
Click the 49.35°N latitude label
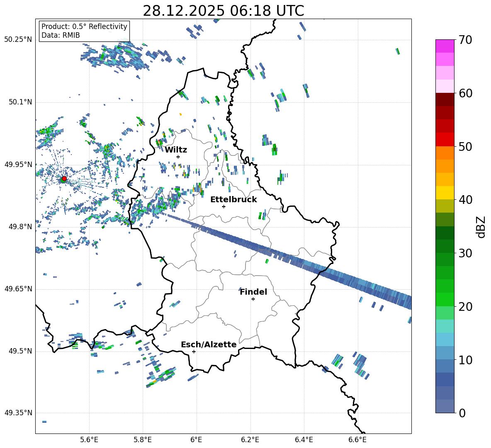[18, 413]
